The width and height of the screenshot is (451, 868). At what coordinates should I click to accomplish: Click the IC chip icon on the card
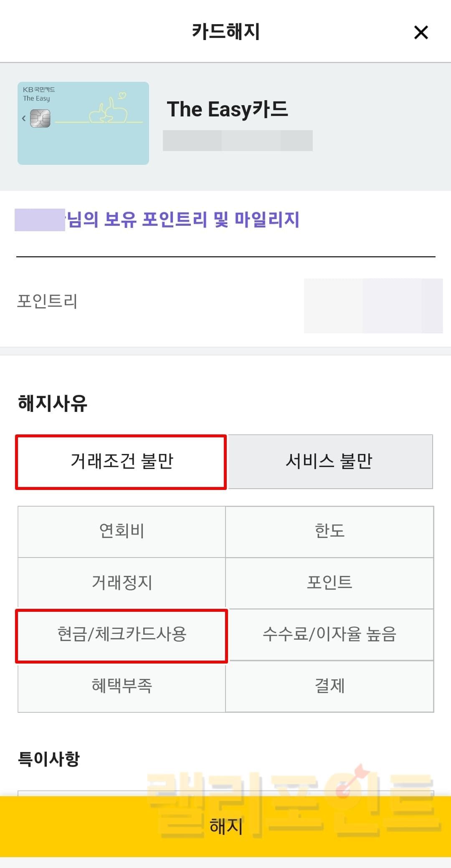pos(41,119)
